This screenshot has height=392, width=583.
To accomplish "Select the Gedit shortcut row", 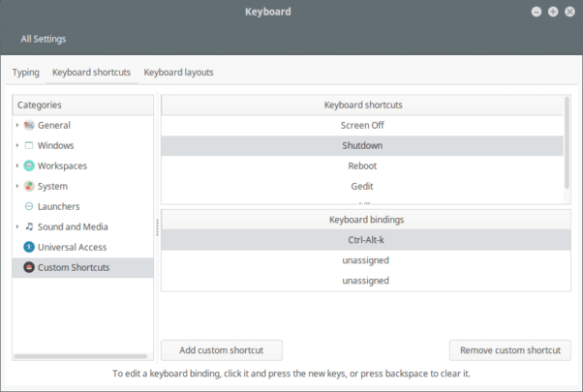I will [362, 186].
